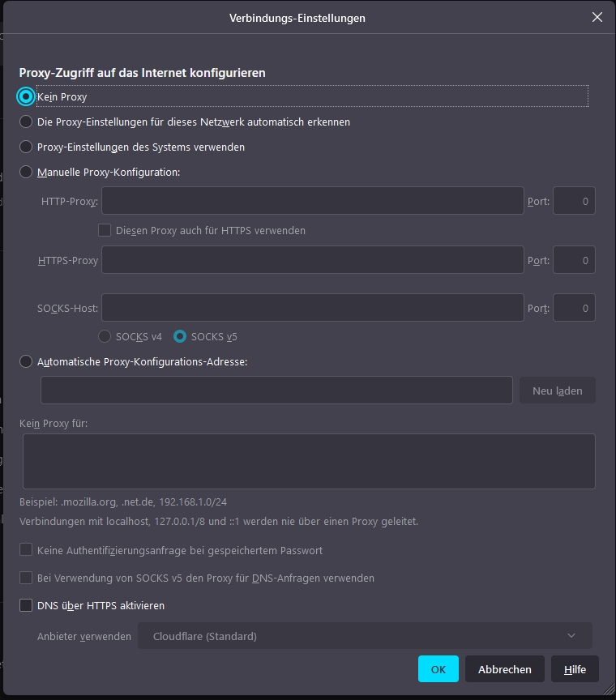Screen dimensions: 616x700
Task: Click the Abbrechen button
Action: coord(504,669)
